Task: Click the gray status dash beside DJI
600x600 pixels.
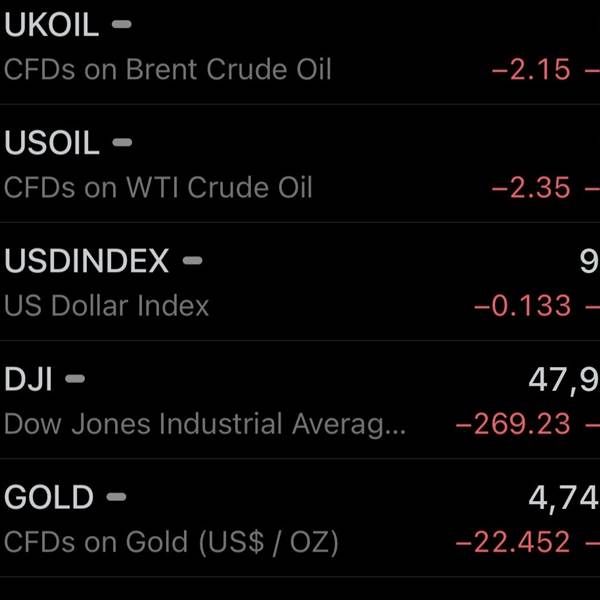Action: (x=75, y=379)
